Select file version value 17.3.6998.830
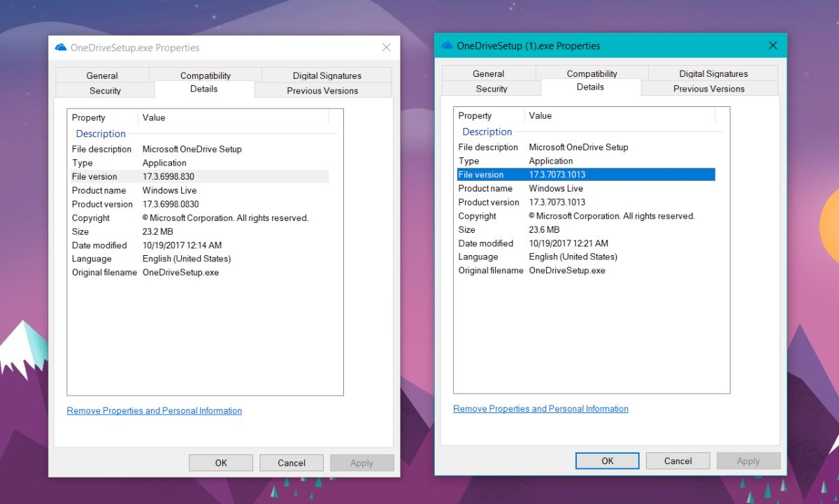The image size is (839, 504). click(168, 176)
